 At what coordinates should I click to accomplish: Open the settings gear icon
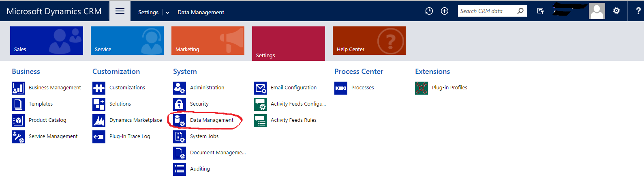click(x=616, y=11)
